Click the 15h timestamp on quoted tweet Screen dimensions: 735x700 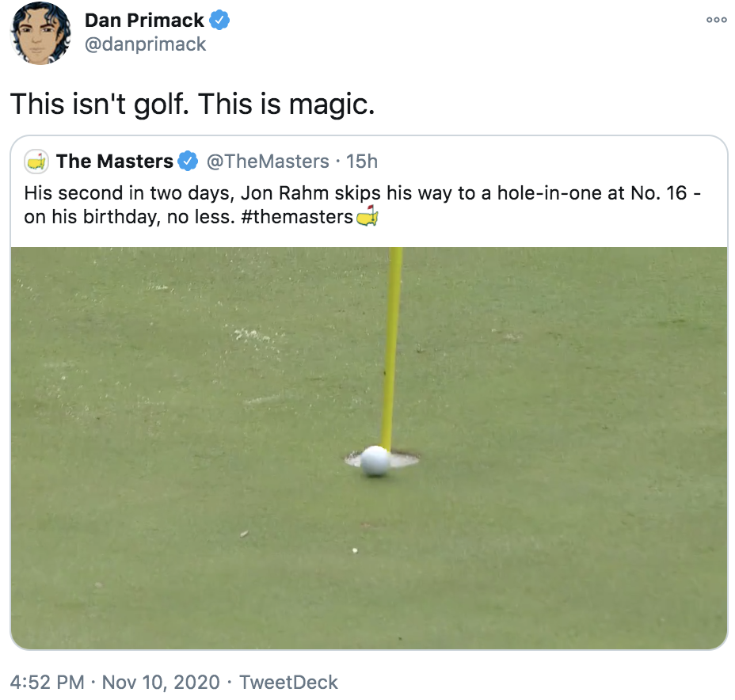tap(362, 162)
